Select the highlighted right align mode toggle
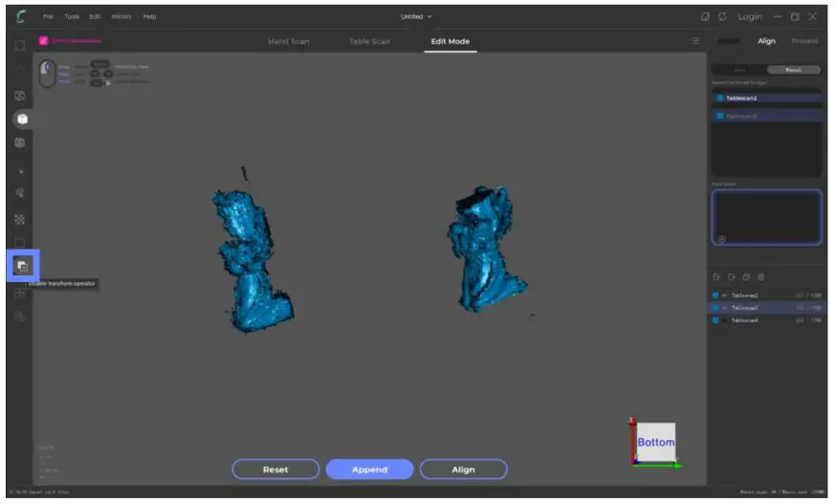836x504 pixels. pos(793,70)
